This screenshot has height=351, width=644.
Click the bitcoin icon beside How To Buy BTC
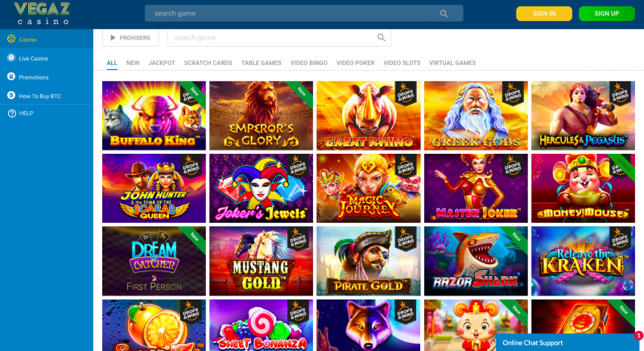click(11, 95)
